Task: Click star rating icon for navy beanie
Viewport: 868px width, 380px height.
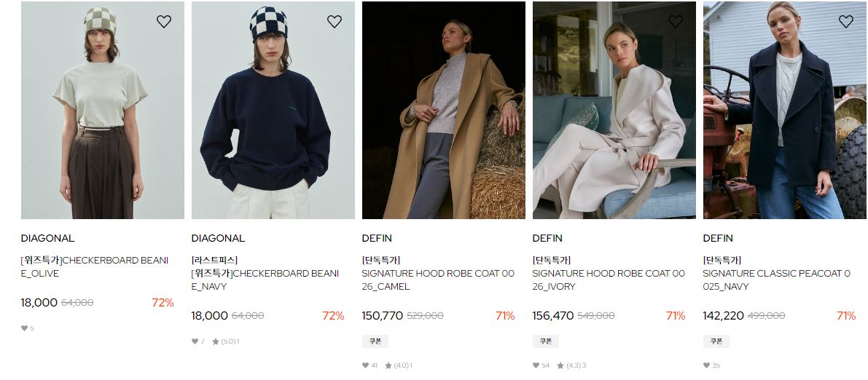Action: pos(216,341)
